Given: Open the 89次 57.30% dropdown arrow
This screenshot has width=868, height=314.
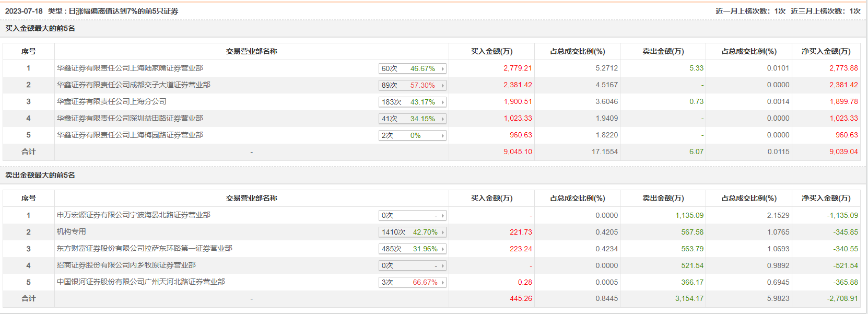Looking at the screenshot, I should (x=442, y=85).
